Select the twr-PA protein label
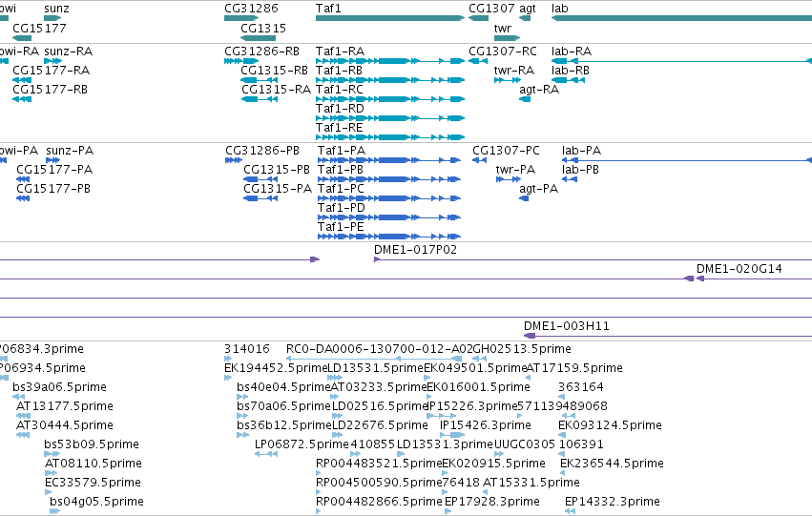Image resolution: width=812 pixels, height=516 pixels. 516,170
